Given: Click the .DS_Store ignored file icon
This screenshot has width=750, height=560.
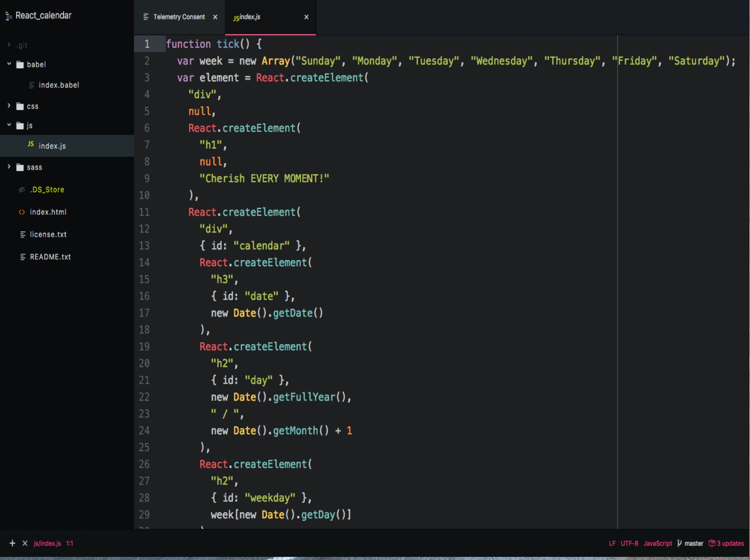Looking at the screenshot, I should (22, 190).
